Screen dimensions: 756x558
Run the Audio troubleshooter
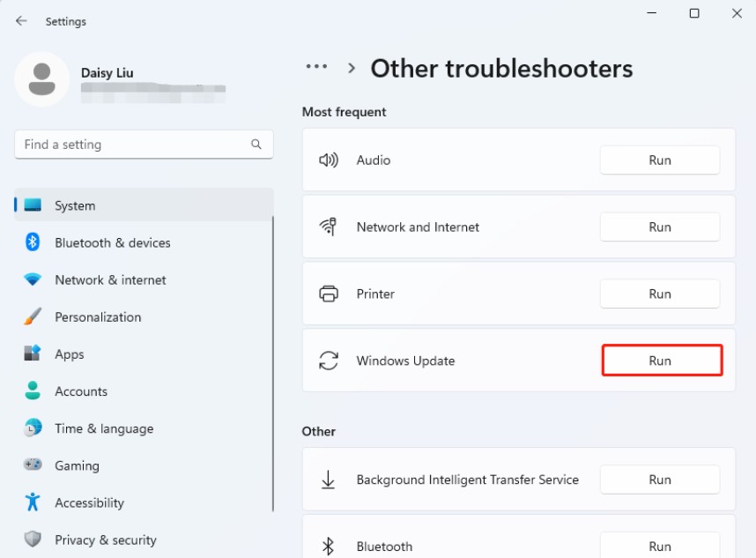(660, 160)
